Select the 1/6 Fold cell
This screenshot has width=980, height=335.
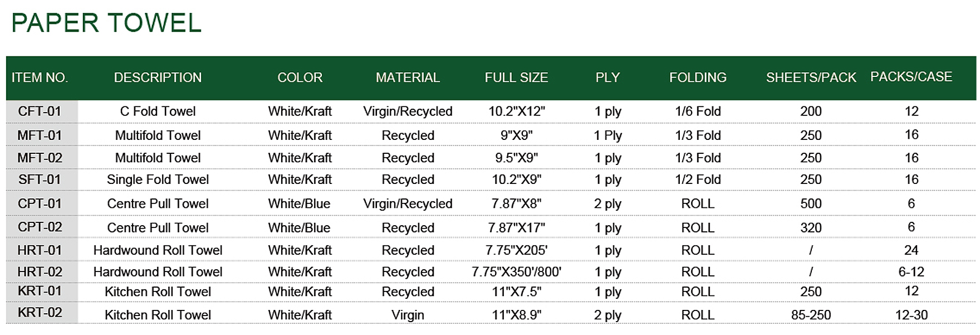point(698,111)
